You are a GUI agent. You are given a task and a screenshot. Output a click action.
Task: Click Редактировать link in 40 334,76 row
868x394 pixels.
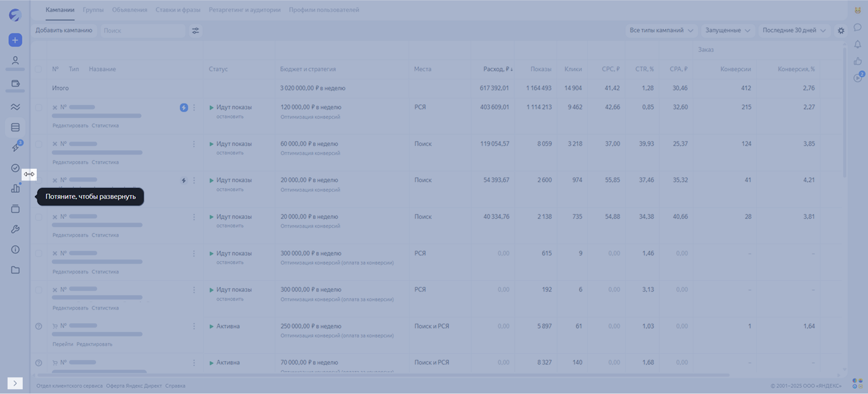click(x=70, y=235)
